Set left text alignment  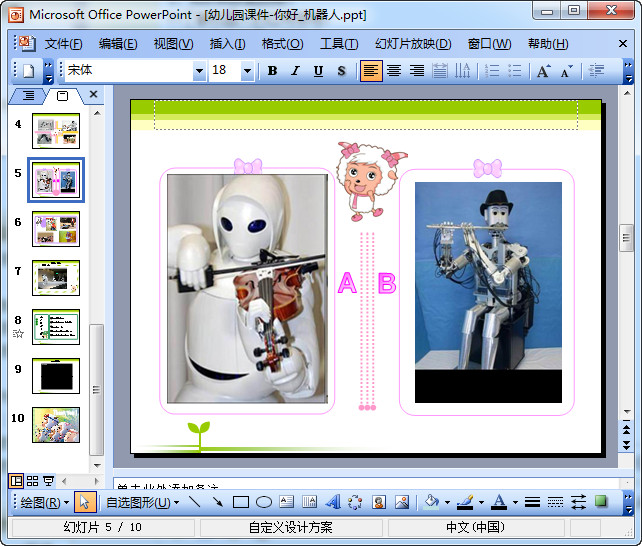click(371, 71)
